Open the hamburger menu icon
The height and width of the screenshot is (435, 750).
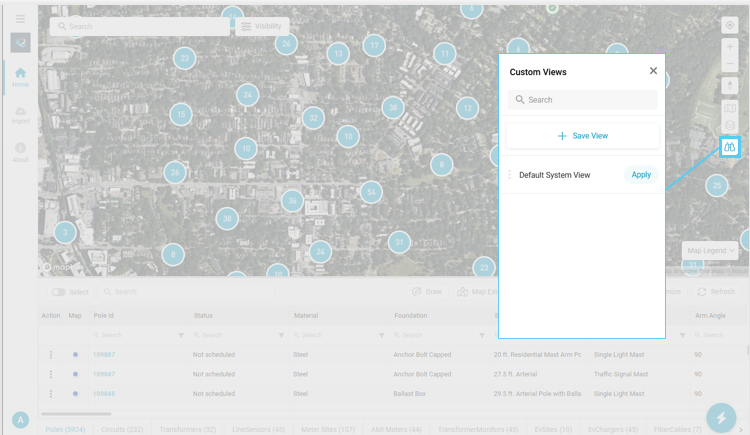(x=20, y=19)
